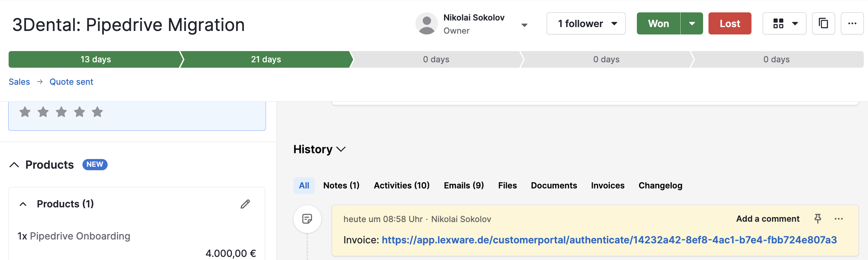The image size is (868, 260).
Task: Set rating to five stars
Action: click(x=97, y=112)
